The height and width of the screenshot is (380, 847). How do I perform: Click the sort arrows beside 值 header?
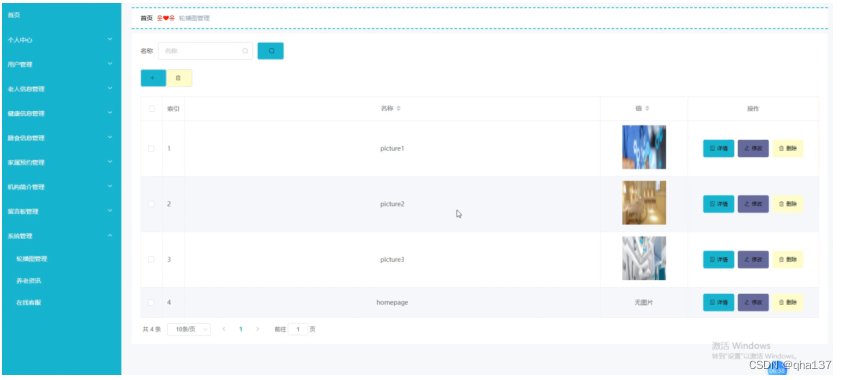[647, 109]
